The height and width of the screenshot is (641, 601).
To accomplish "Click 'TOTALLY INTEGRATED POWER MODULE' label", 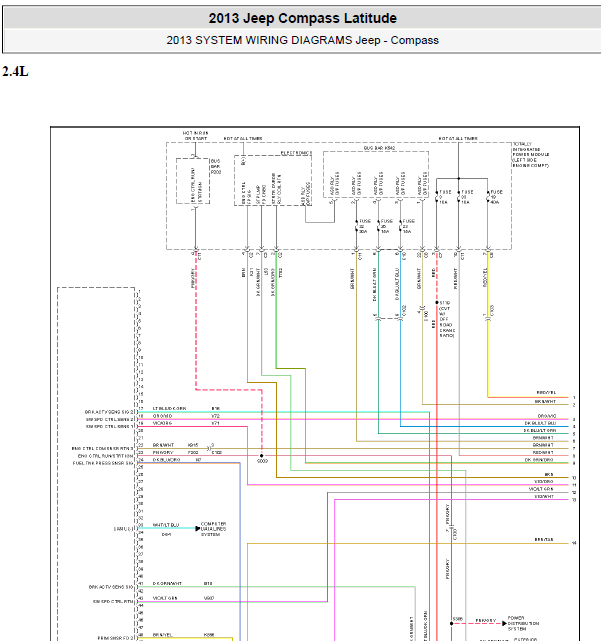I will point(531,155).
